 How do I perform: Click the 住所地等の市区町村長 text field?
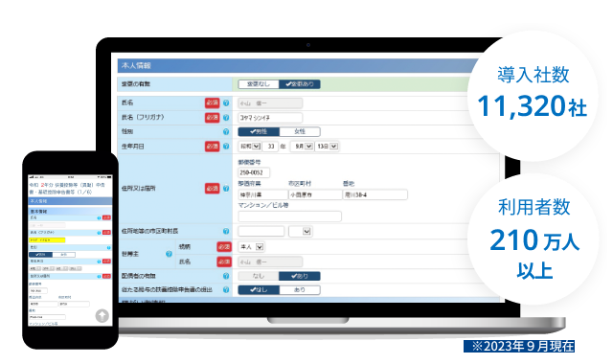coord(261,232)
